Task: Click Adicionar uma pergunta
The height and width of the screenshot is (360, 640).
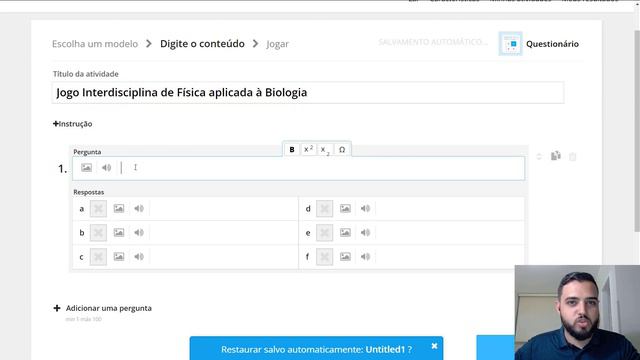Action: (102, 308)
